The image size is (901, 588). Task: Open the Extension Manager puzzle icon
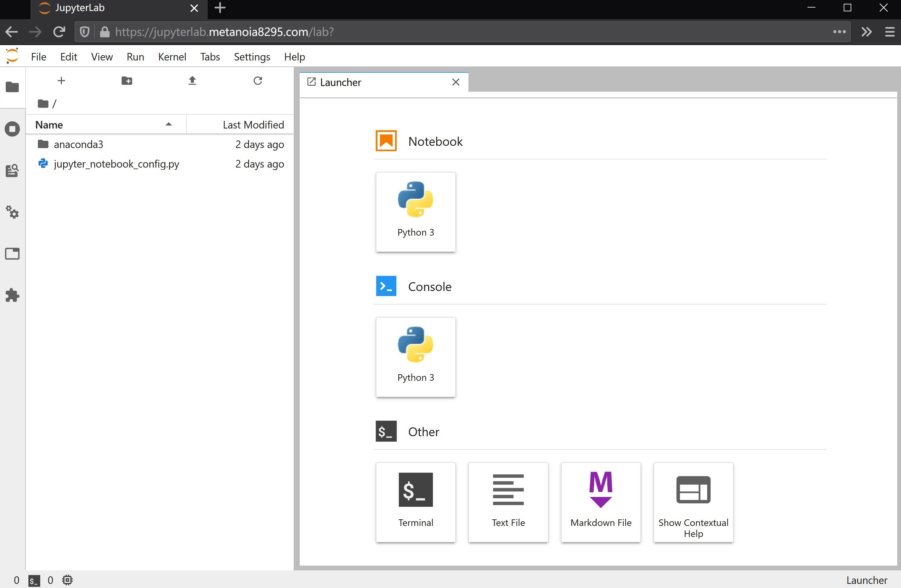(x=12, y=295)
